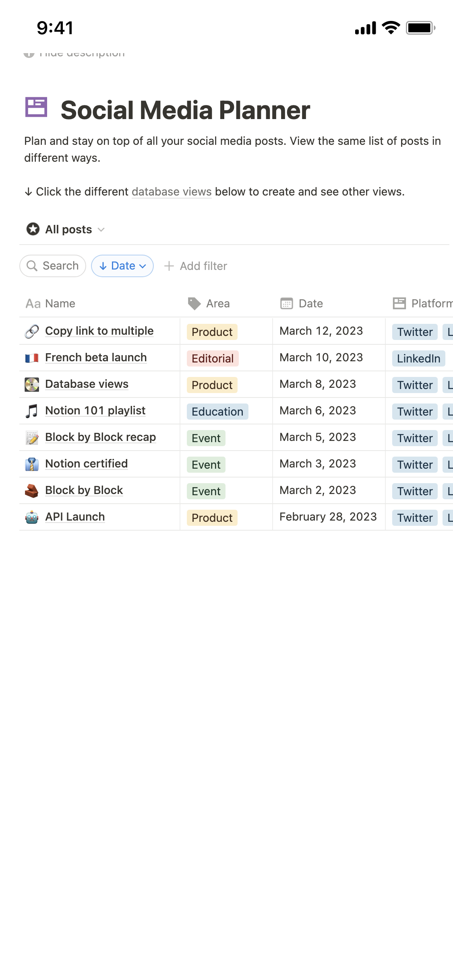Click the Search field
453x980 pixels.
click(x=53, y=266)
